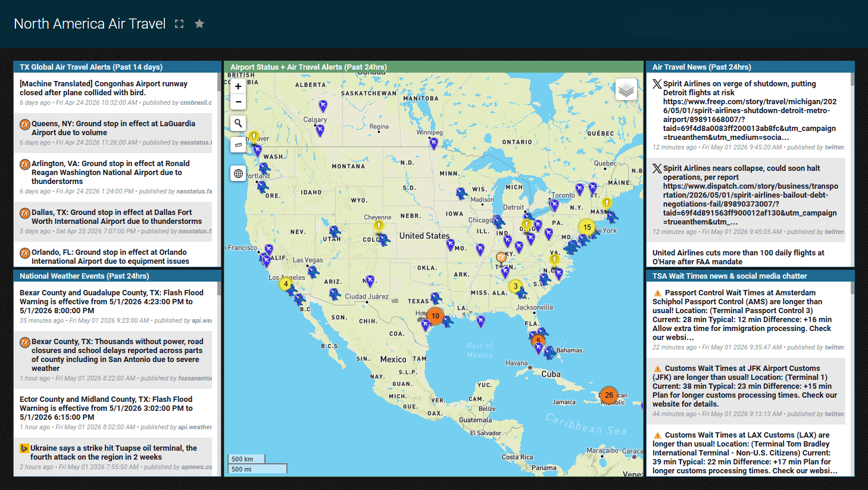
Task: Click the map zoom out minus button
Action: click(238, 102)
